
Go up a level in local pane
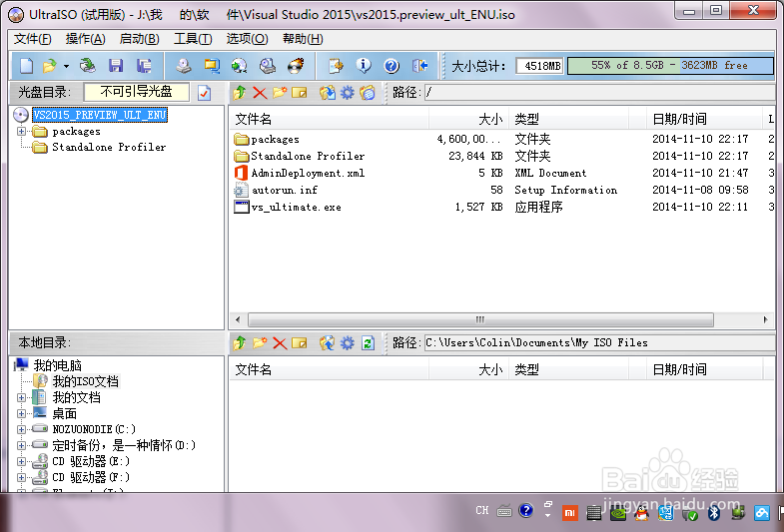(240, 343)
